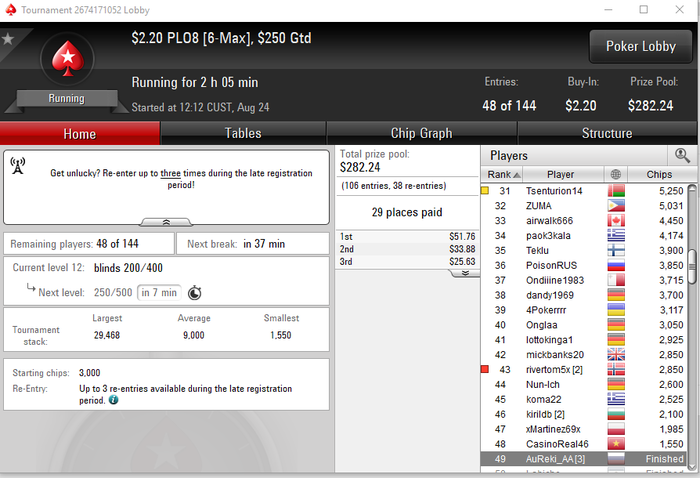Image resolution: width=700 pixels, height=478 pixels.
Task: Collapse the announcement message panel
Action: click(166, 222)
